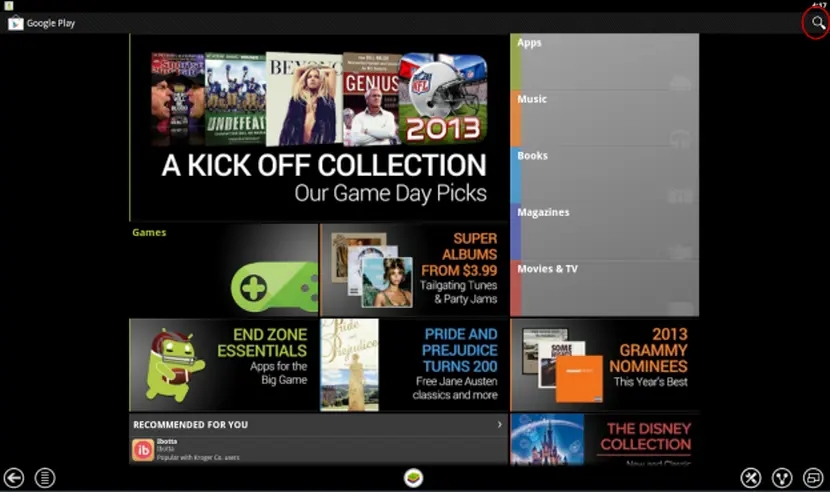The width and height of the screenshot is (830, 492).
Task: Open the Movies & TV category
Action: (x=604, y=288)
